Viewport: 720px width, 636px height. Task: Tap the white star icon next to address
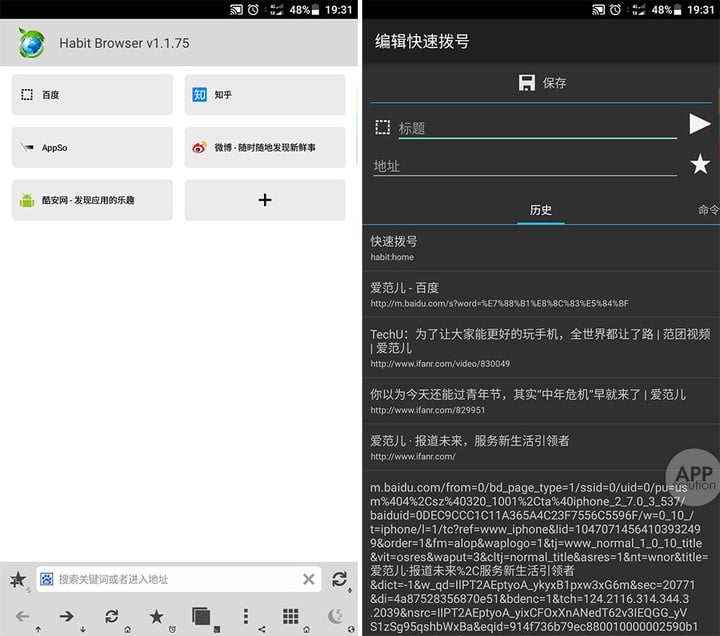point(700,164)
